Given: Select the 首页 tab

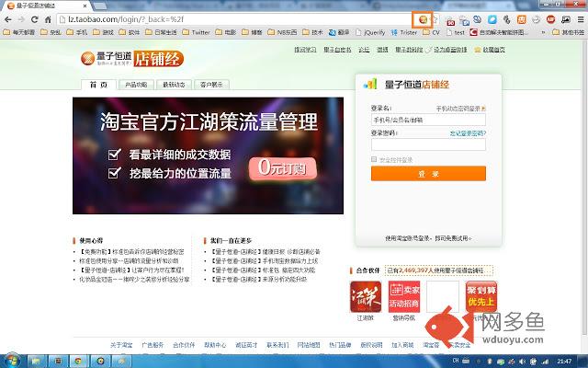Looking at the screenshot, I should (98, 85).
